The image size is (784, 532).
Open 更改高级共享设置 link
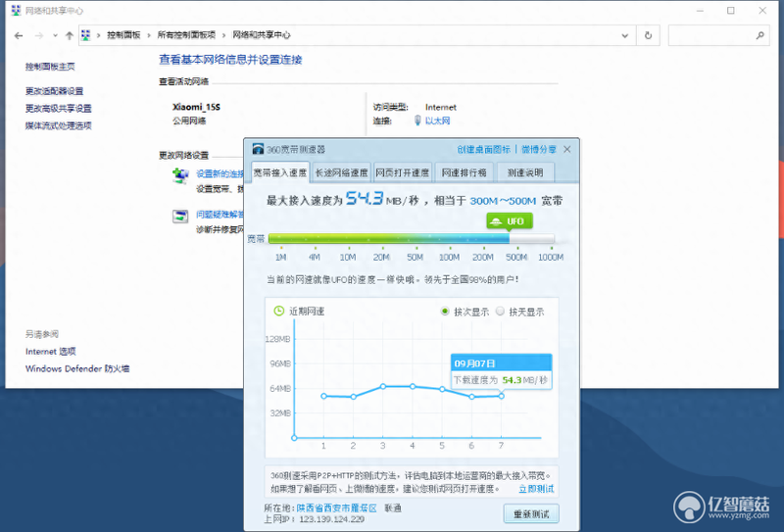click(x=59, y=109)
